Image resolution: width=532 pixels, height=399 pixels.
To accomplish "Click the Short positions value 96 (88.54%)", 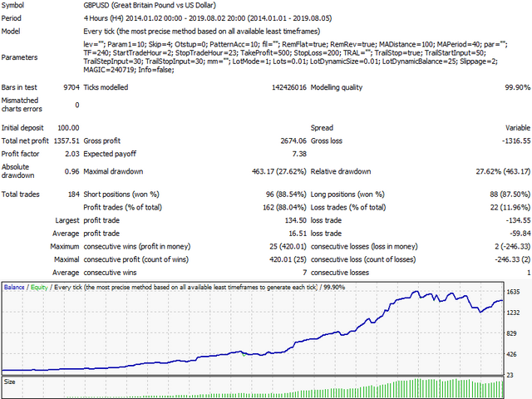I will pos(286,195).
